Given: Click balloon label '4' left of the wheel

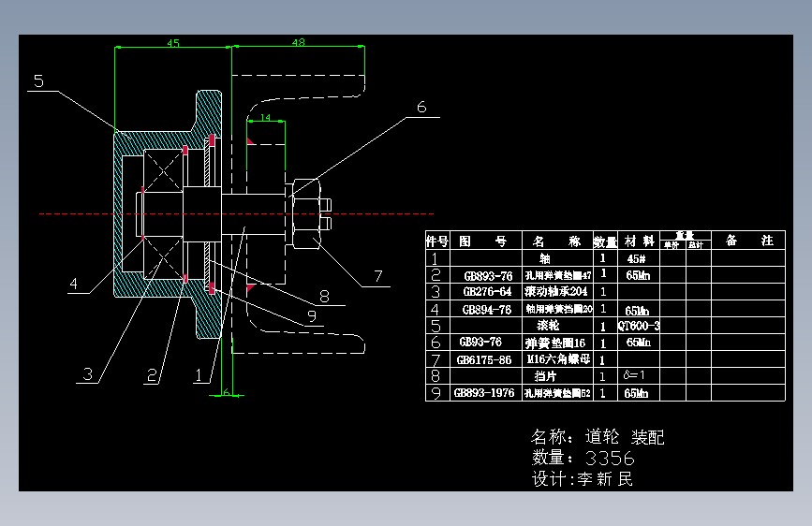Looking at the screenshot, I should 74,284.
